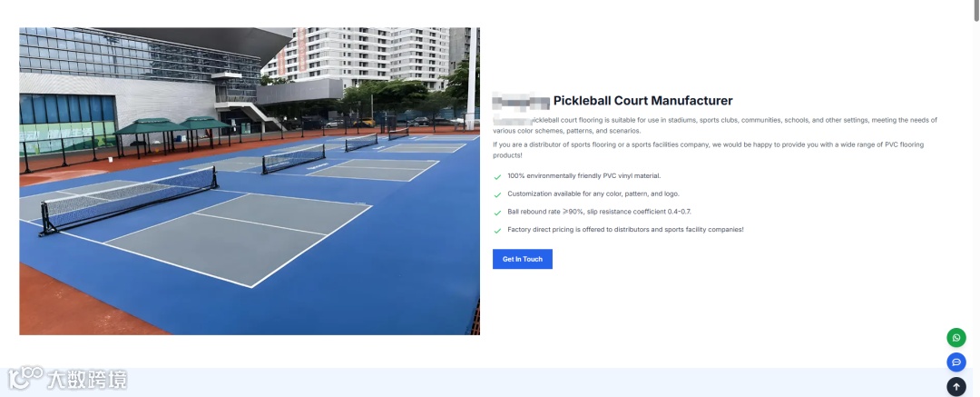Click the watermark logo icon at bottom left
The width and height of the screenshot is (980, 397).
tap(25, 378)
